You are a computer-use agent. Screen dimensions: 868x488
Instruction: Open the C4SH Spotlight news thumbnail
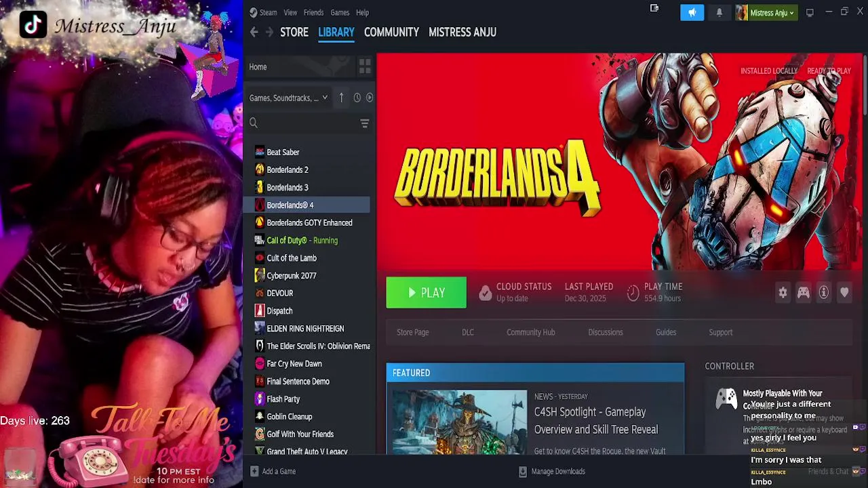pyautogui.click(x=459, y=422)
